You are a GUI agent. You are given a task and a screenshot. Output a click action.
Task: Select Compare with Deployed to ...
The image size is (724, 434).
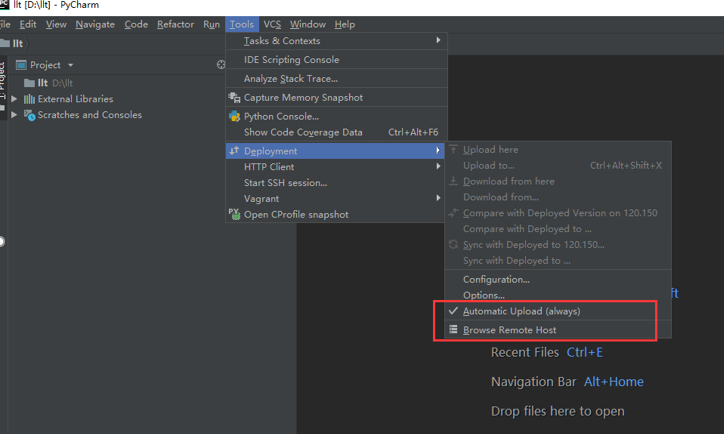coord(558,229)
